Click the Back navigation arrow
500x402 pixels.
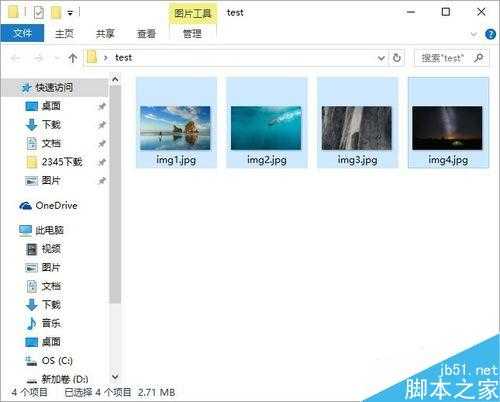(15, 58)
